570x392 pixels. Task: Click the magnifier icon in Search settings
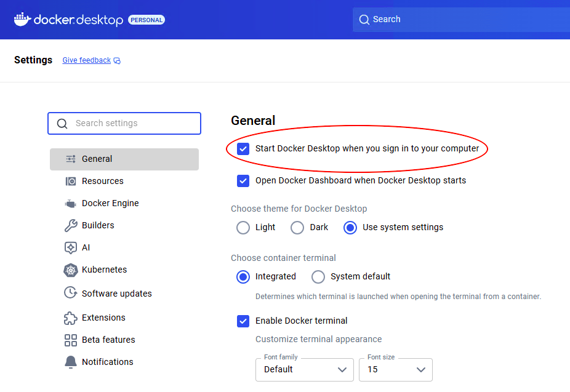click(62, 124)
